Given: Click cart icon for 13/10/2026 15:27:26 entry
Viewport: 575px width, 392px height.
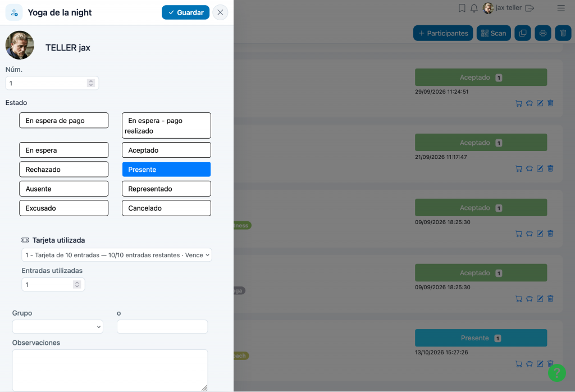Looking at the screenshot, I should [x=518, y=364].
